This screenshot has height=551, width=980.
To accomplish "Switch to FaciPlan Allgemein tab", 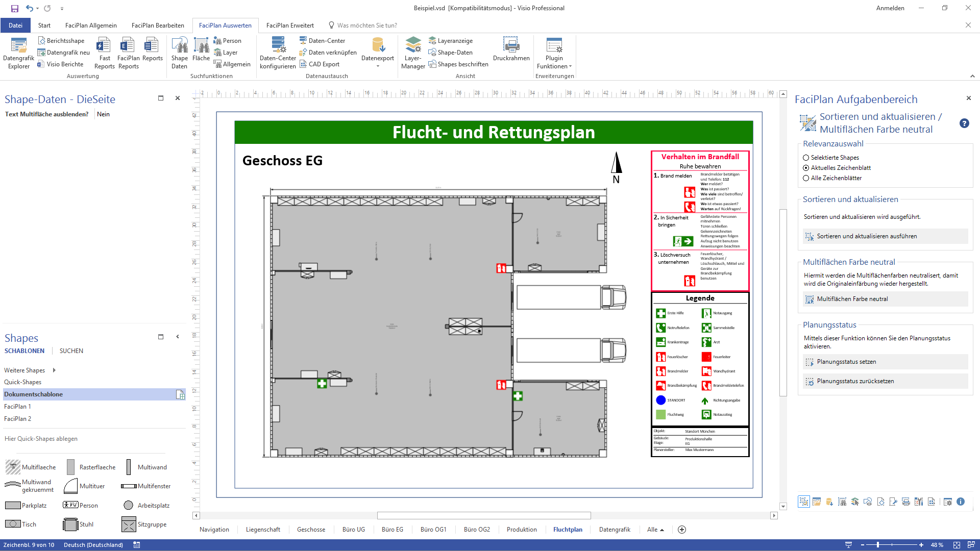I will [91, 26].
